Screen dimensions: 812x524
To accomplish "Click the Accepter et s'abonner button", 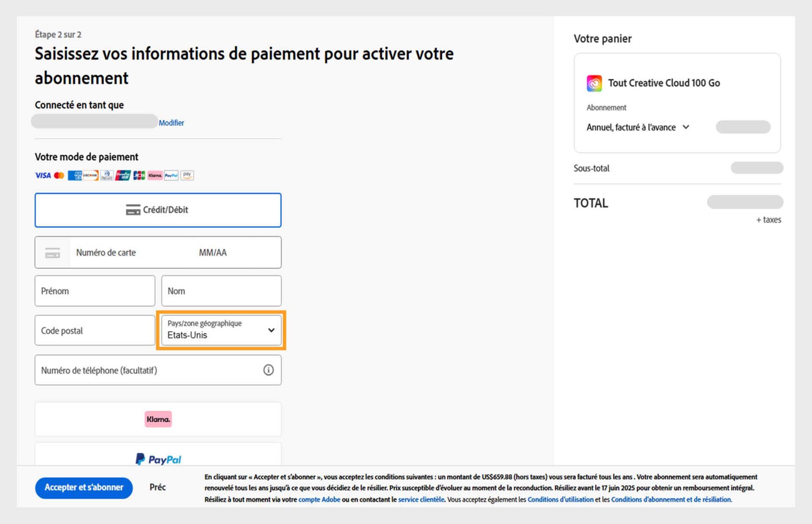I will coord(84,488).
